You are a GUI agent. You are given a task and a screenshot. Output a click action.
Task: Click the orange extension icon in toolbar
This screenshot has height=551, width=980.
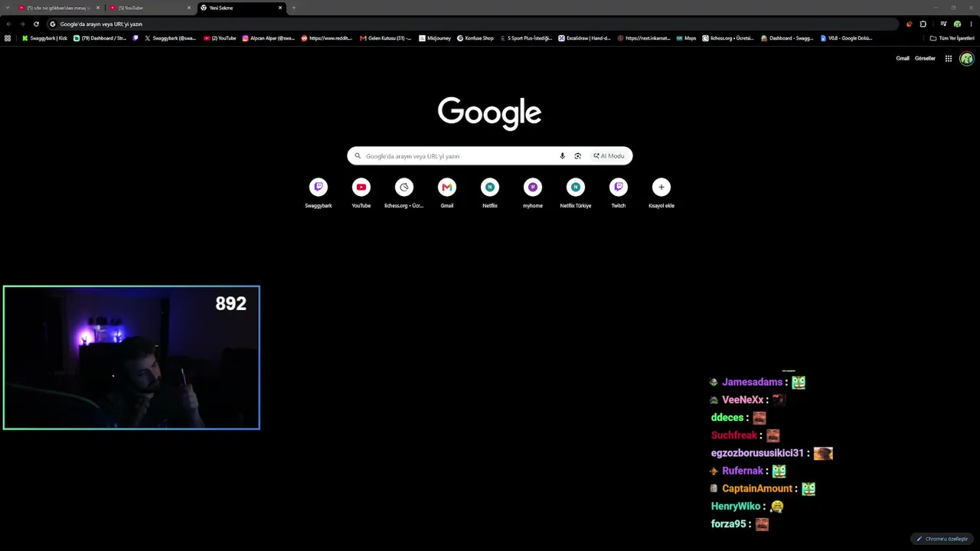point(910,24)
